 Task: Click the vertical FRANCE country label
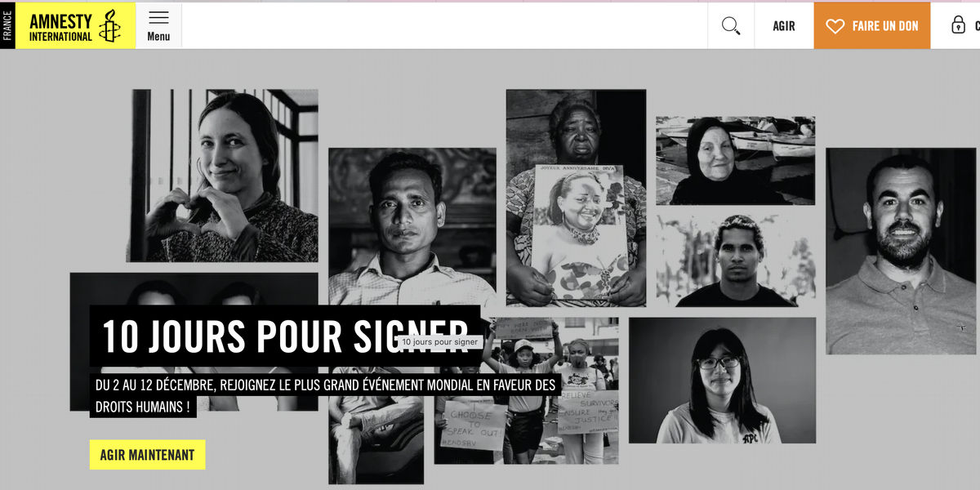pos(7,26)
